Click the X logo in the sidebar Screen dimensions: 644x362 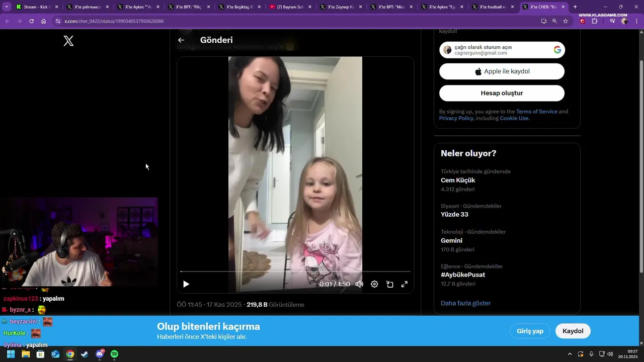[x=68, y=41]
